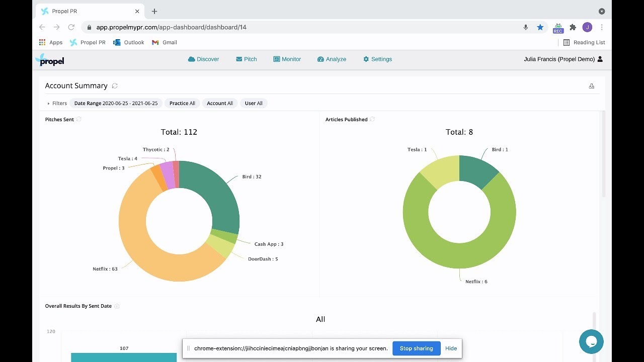Open the Practice All filter
Image resolution: width=644 pixels, height=362 pixels.
tap(182, 103)
